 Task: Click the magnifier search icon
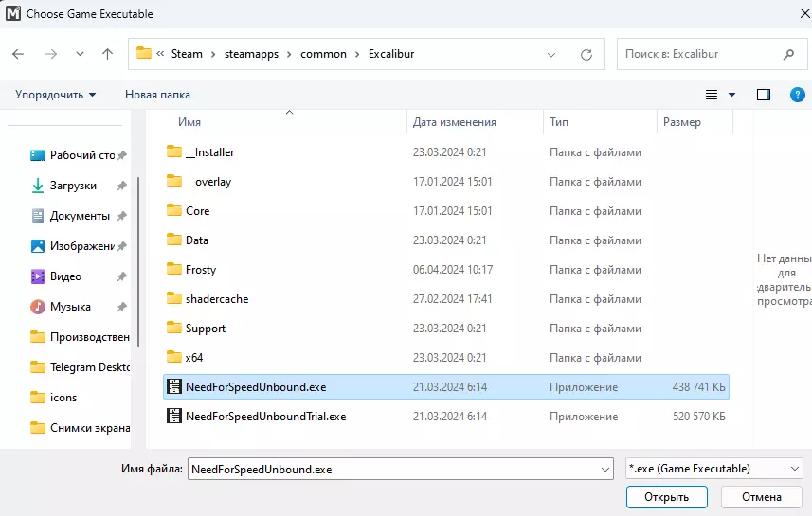[788, 54]
